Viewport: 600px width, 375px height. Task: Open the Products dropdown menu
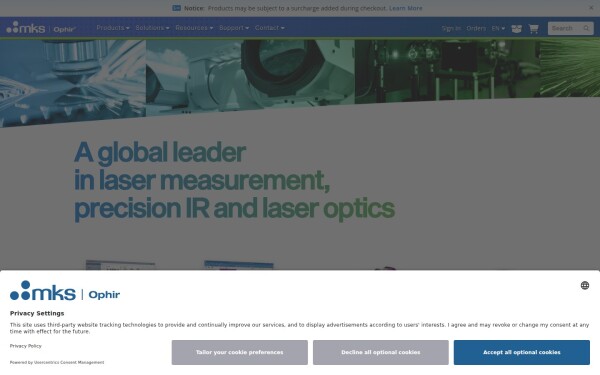pyautogui.click(x=112, y=28)
